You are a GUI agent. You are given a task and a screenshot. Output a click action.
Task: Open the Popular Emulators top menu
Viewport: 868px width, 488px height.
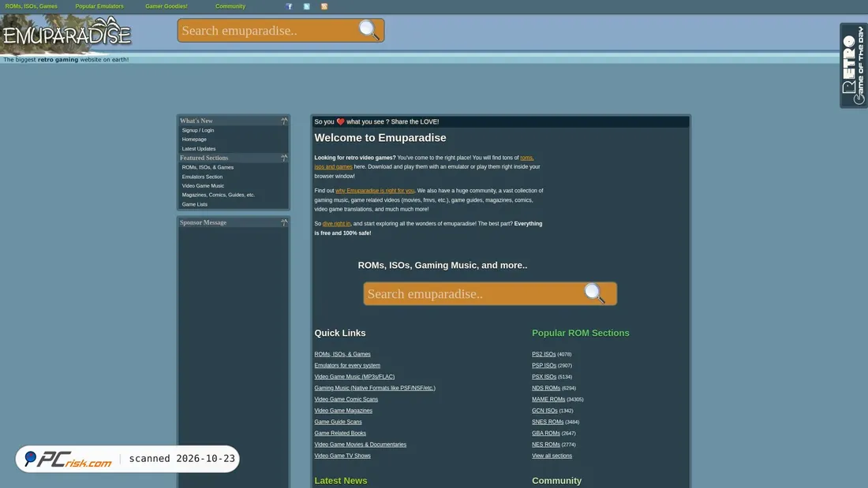click(99, 6)
